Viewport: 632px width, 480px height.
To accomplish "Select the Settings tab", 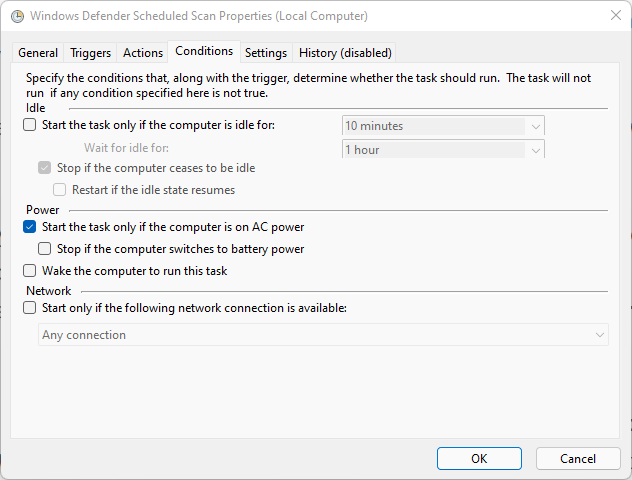I will 266,53.
